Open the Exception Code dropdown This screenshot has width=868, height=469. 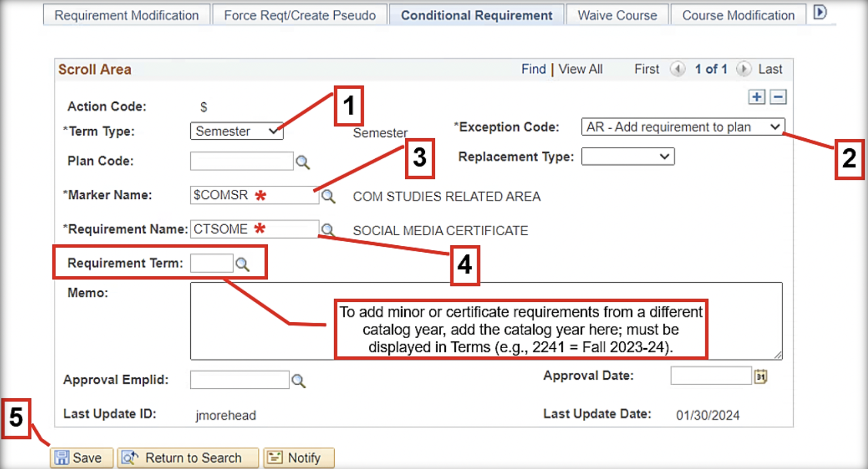682,127
